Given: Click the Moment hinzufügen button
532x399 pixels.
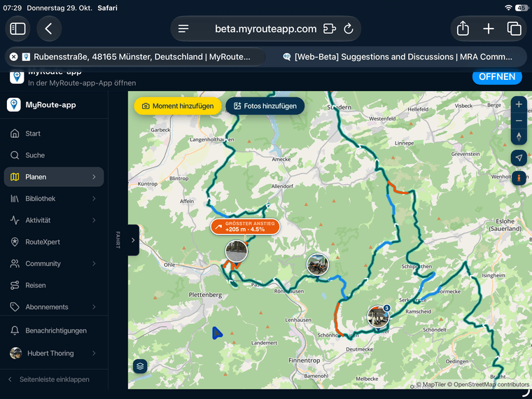Looking at the screenshot, I should click(x=178, y=106).
